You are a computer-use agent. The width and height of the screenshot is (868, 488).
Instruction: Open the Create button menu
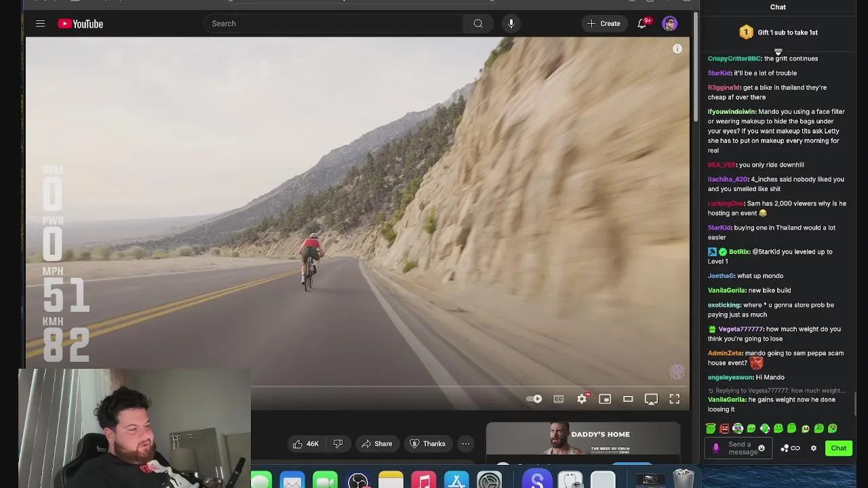point(604,24)
